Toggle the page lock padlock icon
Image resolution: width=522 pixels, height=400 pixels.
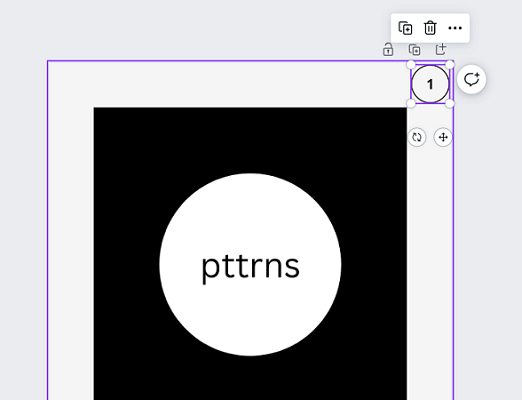(x=388, y=49)
